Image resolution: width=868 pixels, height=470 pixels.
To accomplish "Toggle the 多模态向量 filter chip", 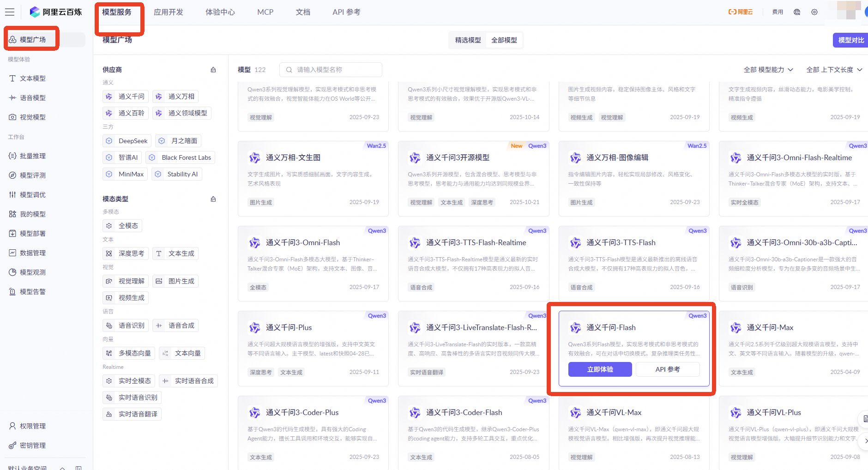I will coord(129,353).
